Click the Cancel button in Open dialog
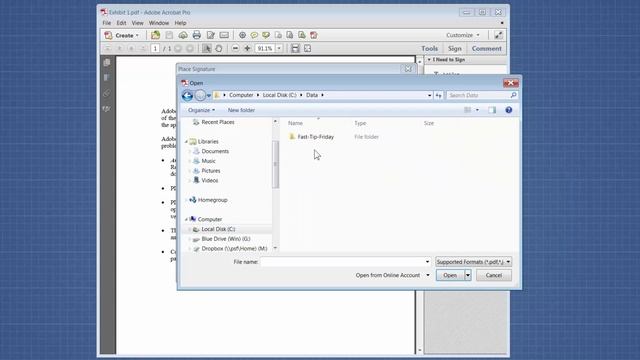The image size is (640, 360). point(493,276)
